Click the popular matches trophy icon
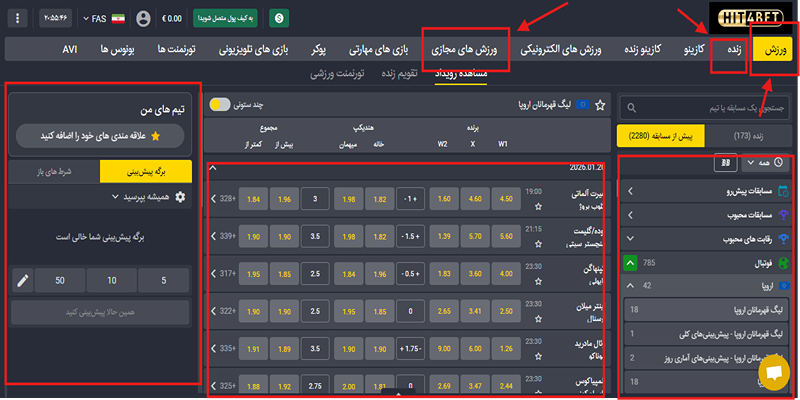This screenshot has height=400, width=800. click(x=783, y=215)
